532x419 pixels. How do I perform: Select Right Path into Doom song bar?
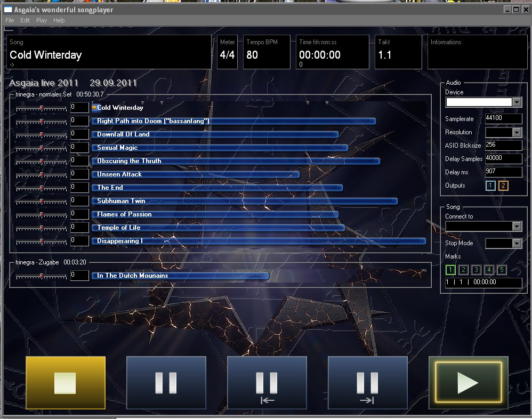pyautogui.click(x=233, y=121)
